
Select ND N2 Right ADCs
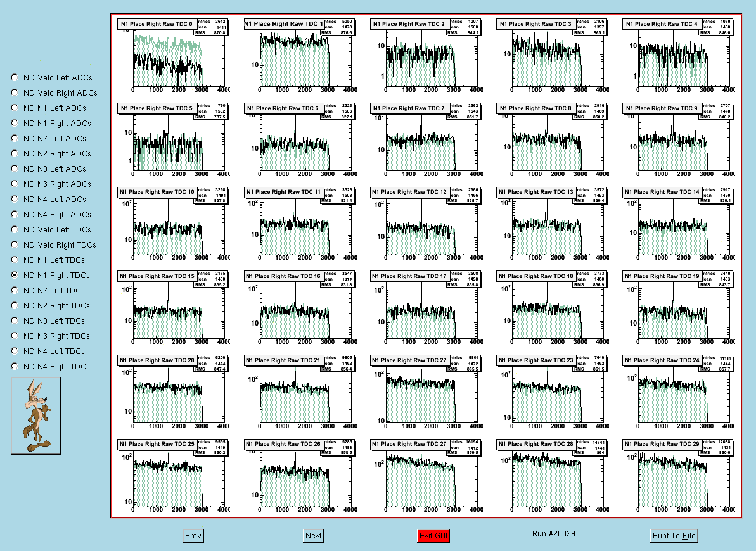(15, 153)
